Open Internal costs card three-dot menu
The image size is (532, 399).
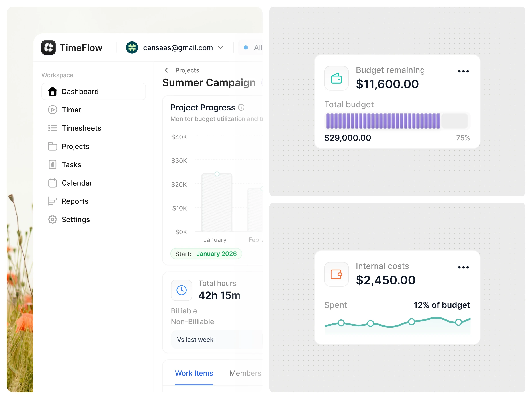[463, 267]
